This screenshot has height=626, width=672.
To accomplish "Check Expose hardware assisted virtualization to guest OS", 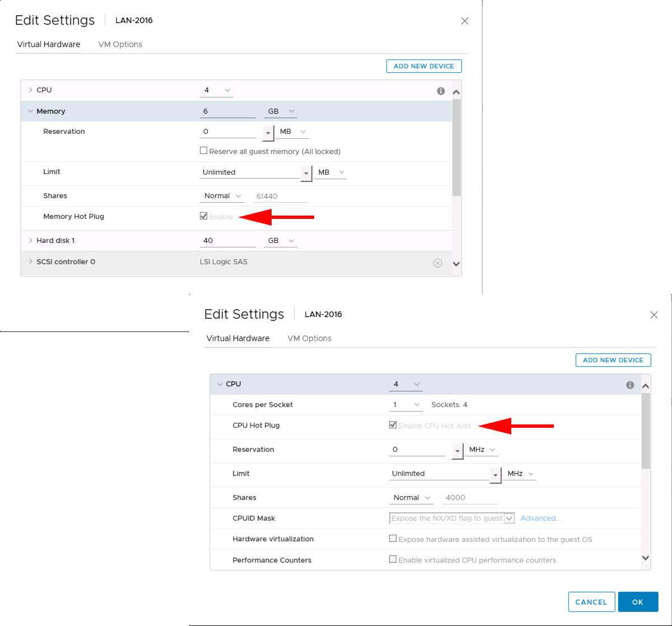I will point(393,539).
